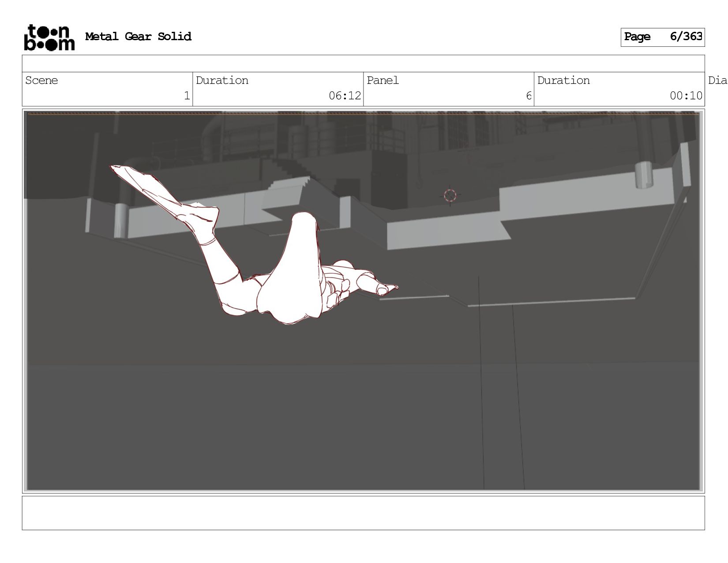
Task: Click the 'Panel' header label
Action: click(383, 80)
